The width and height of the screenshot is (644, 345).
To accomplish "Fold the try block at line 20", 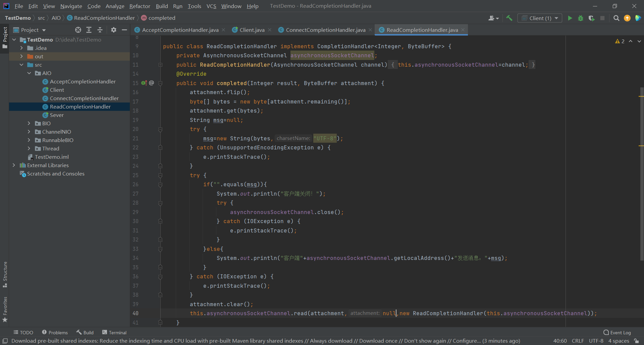I will (x=160, y=129).
